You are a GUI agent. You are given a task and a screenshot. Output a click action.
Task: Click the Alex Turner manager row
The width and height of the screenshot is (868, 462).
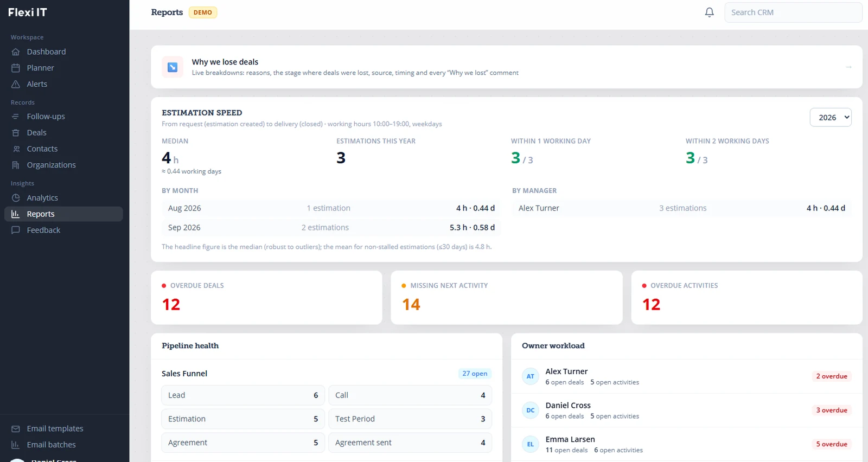point(682,208)
